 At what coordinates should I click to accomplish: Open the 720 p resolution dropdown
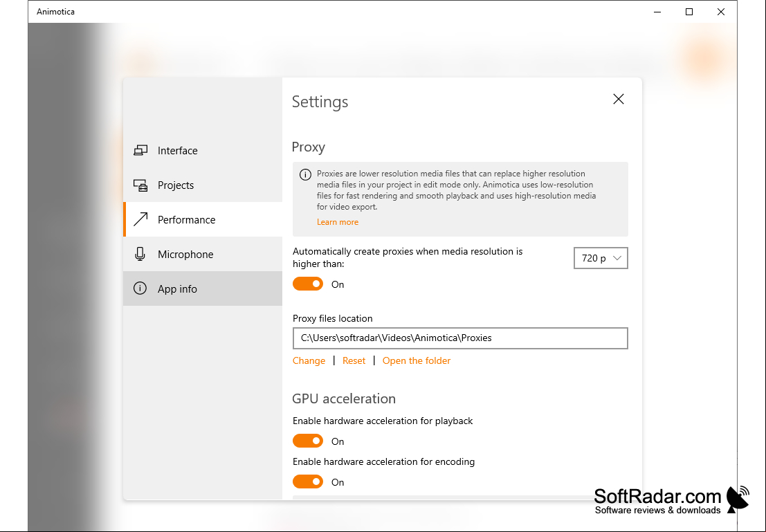(601, 258)
